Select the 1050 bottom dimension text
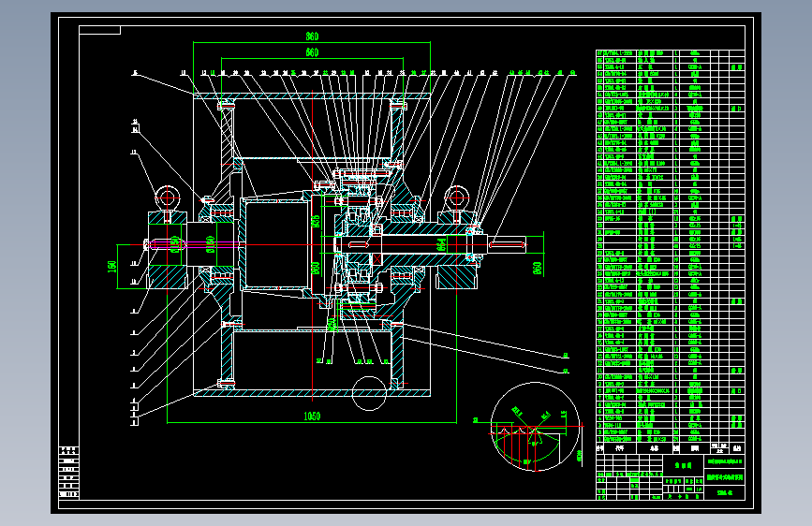Screen dimensions: 812x526 312,416
